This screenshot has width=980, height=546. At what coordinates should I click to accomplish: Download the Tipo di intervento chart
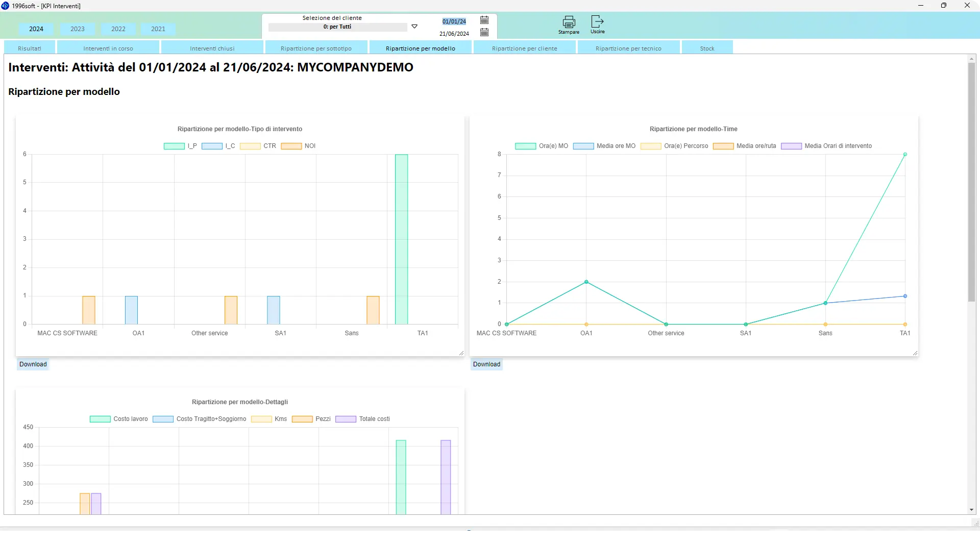coord(33,364)
